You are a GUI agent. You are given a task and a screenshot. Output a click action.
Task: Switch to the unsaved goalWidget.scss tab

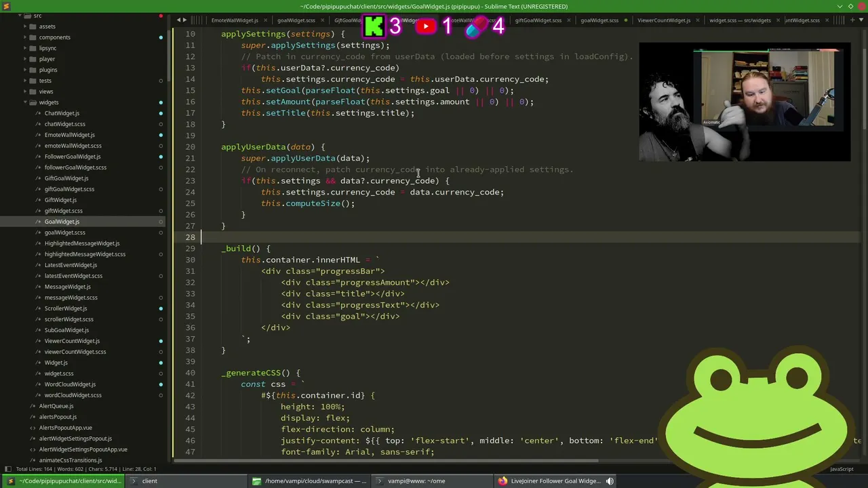(x=599, y=20)
